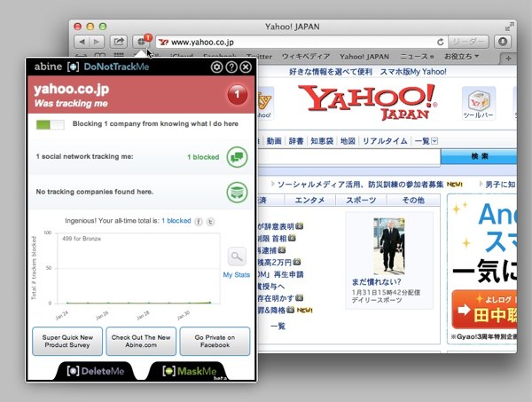Click the '1 blocked' social network status

(x=203, y=157)
